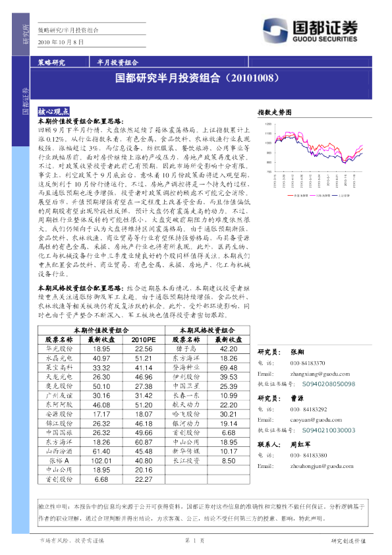Click certificate number S0940208050098
The width and height of the screenshot is (392, 555).
click(x=328, y=384)
